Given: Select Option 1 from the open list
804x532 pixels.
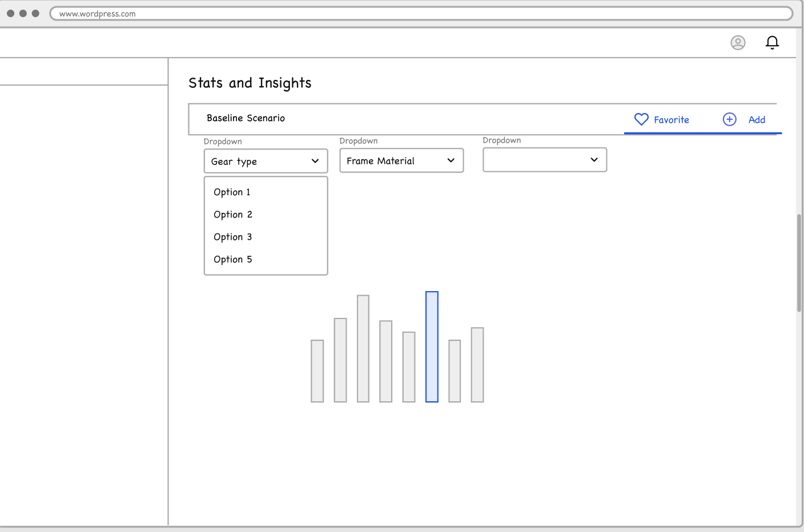Looking at the screenshot, I should pos(232,192).
